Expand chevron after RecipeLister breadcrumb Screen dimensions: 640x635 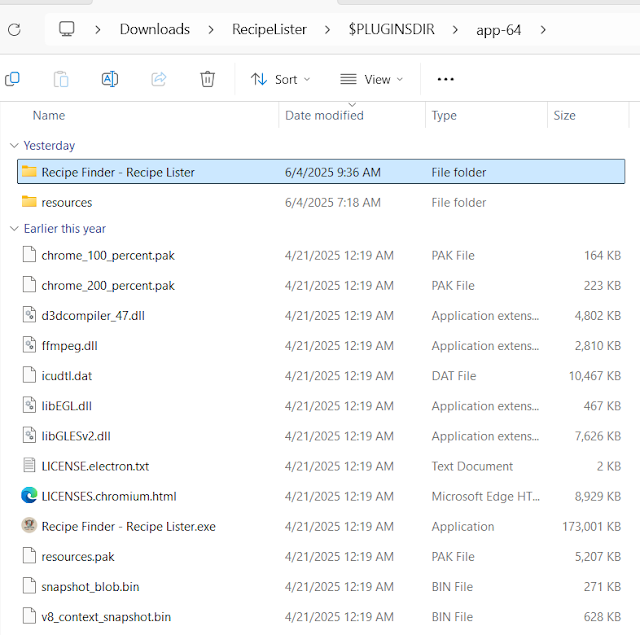(x=327, y=29)
